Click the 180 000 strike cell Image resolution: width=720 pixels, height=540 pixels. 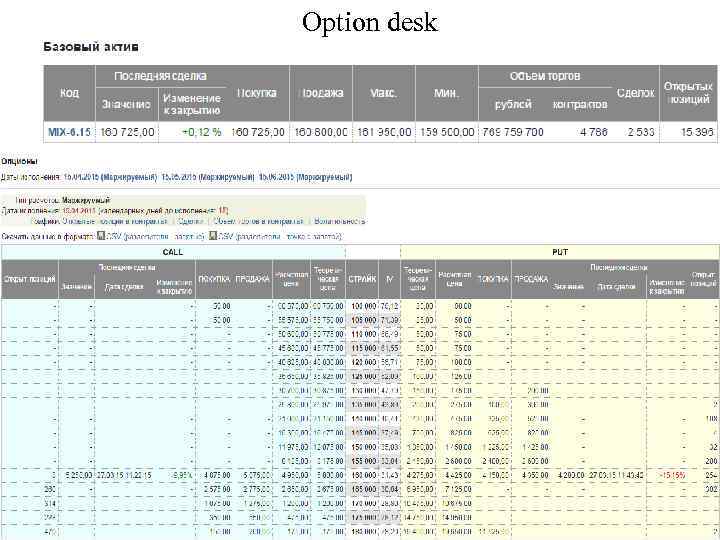click(x=364, y=532)
